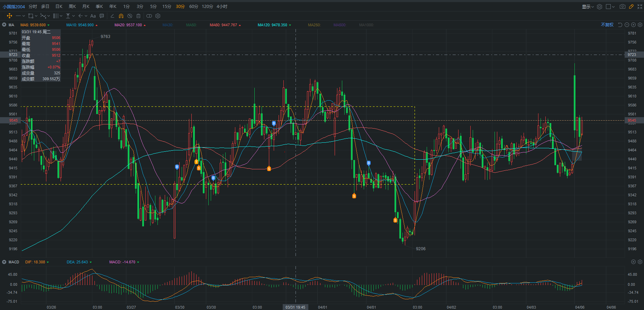Image resolution: width=644 pixels, height=310 pixels.
Task: Toggle the MA60 line visibility
Action: point(225,25)
